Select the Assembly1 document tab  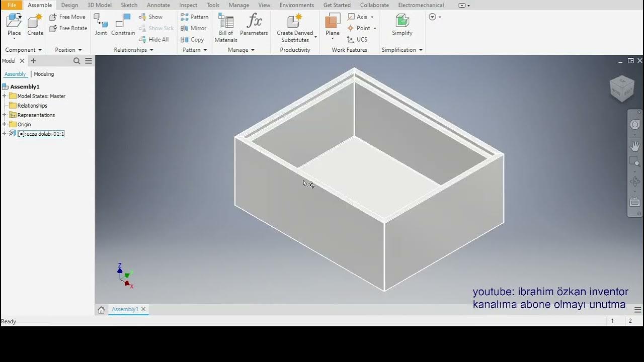(125, 309)
